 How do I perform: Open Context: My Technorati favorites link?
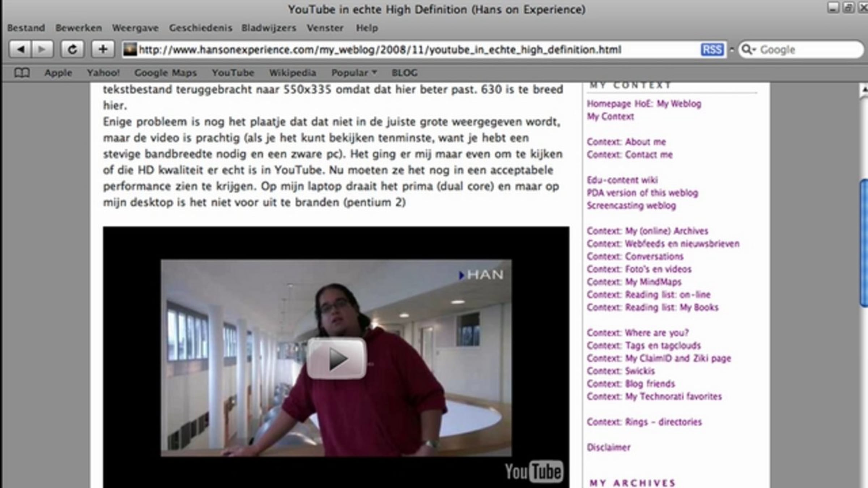click(654, 397)
